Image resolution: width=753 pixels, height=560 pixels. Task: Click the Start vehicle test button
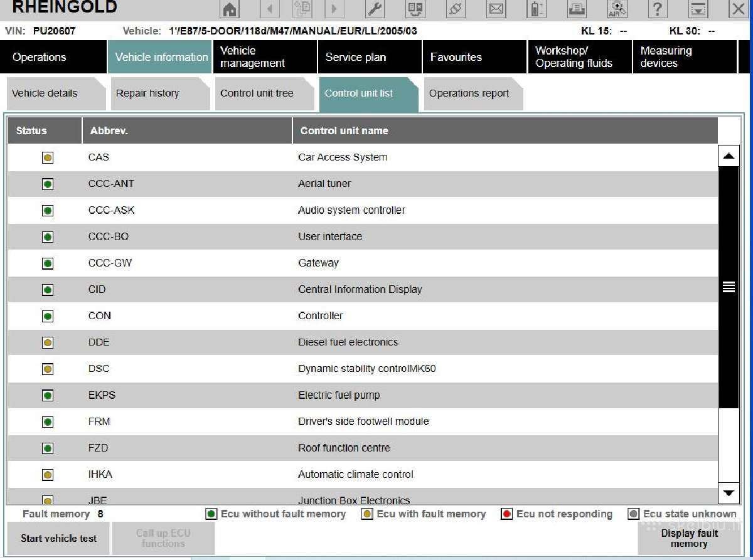(58, 538)
